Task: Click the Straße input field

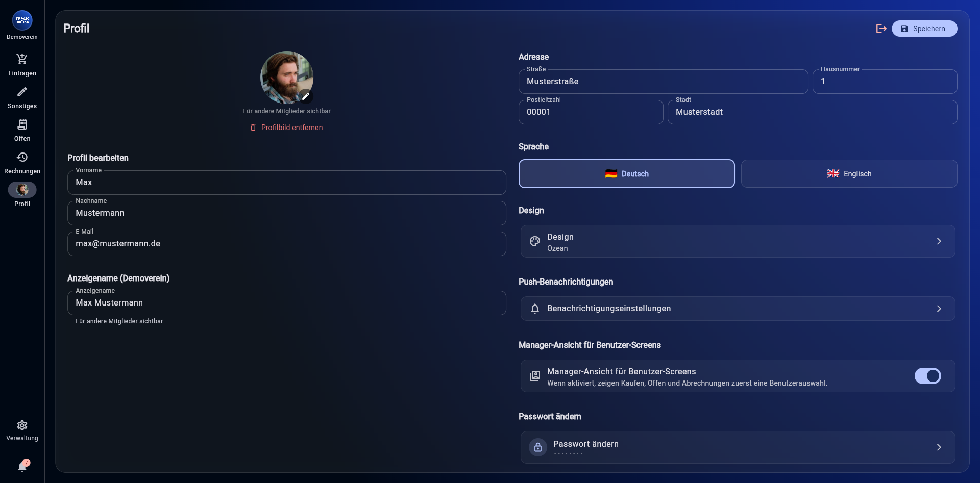Action: click(663, 82)
